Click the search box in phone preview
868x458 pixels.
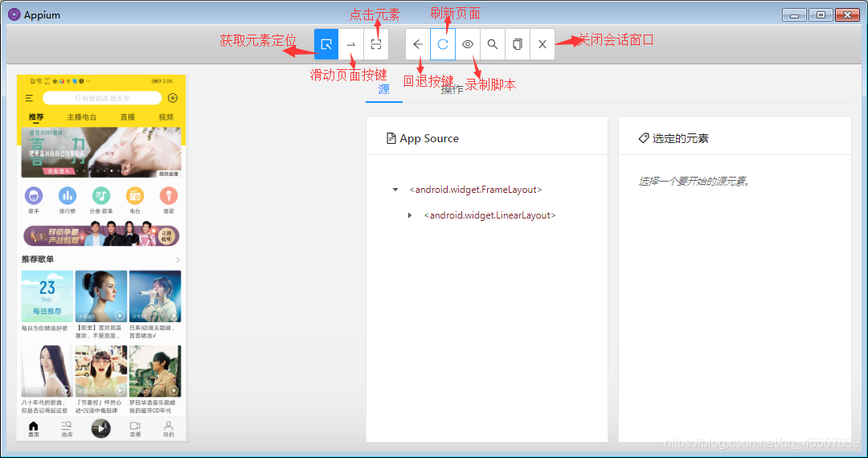point(102,98)
